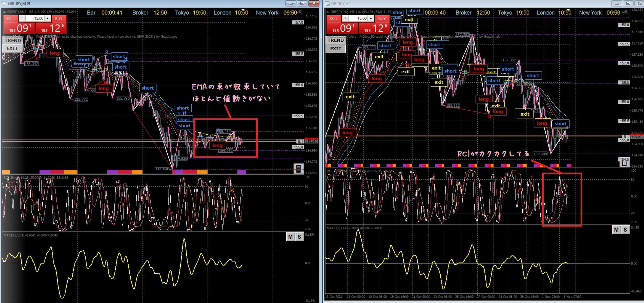The width and height of the screenshot is (644, 303).
Task: Open the calculator icon in the M15 chart
Action: pyautogui.click(x=298, y=169)
